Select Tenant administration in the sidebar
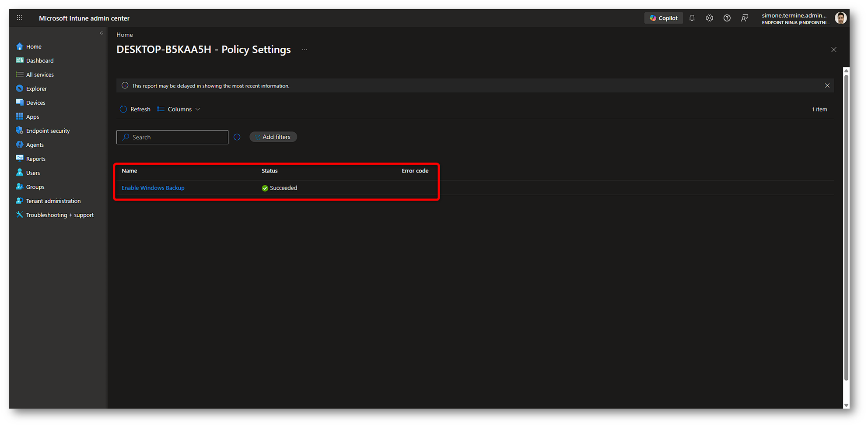868x427 pixels. [53, 201]
